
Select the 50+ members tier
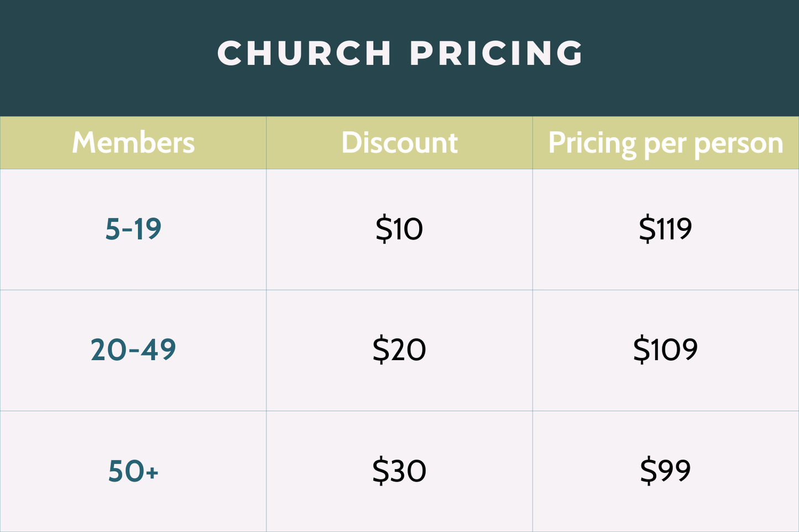pyautogui.click(x=133, y=471)
